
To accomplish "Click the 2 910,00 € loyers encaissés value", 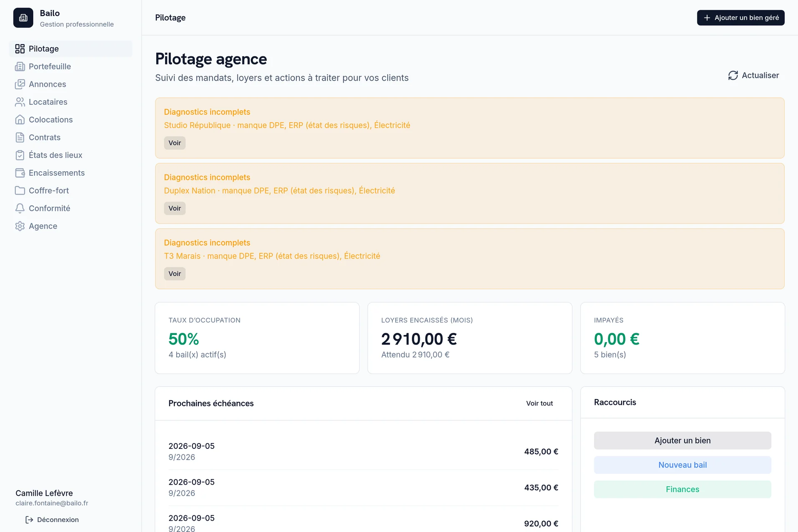I will [x=419, y=339].
